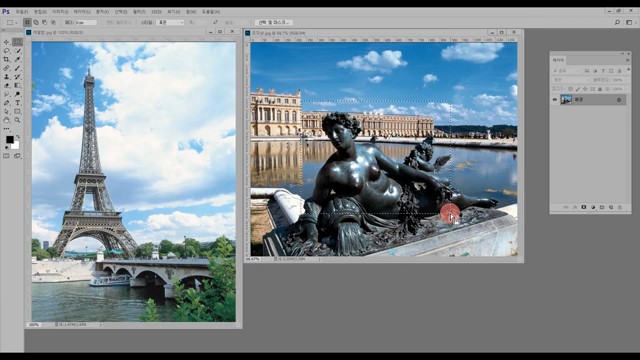Screen dimensions: 640x360
Task: Toggle visibility eye of the background layer
Action: pos(555,99)
